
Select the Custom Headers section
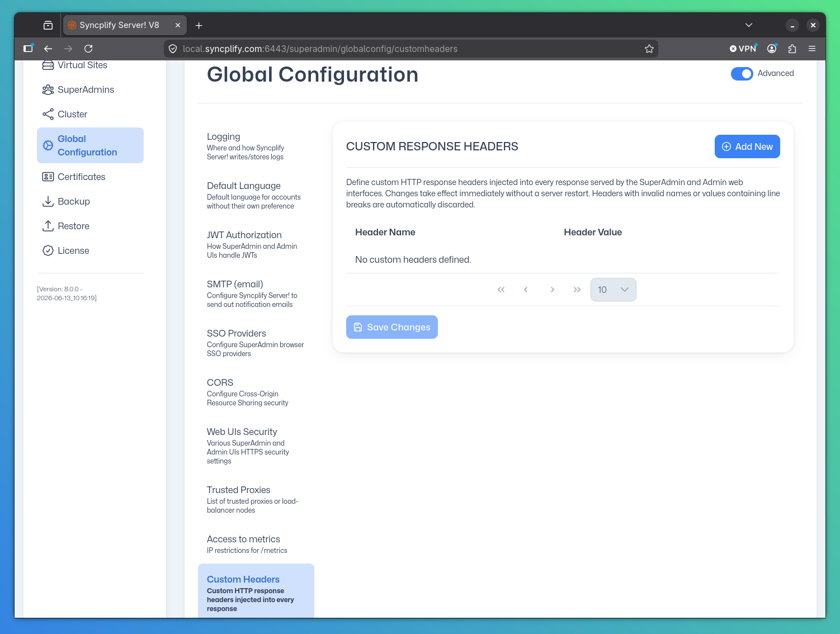(x=256, y=591)
